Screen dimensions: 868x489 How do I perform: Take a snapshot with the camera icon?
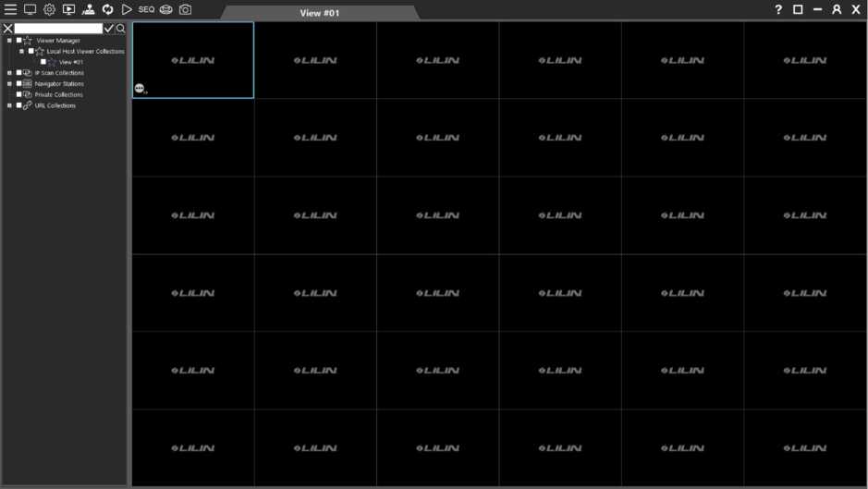pos(185,9)
